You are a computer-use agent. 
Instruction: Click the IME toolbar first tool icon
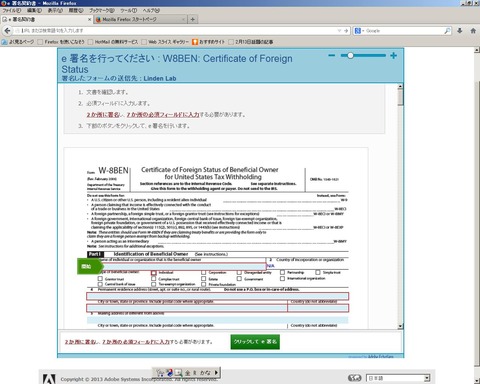(160, 373)
